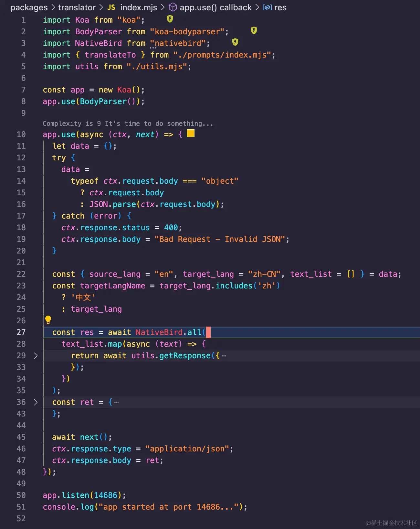Click line number 10 in the gutter

point(21,135)
